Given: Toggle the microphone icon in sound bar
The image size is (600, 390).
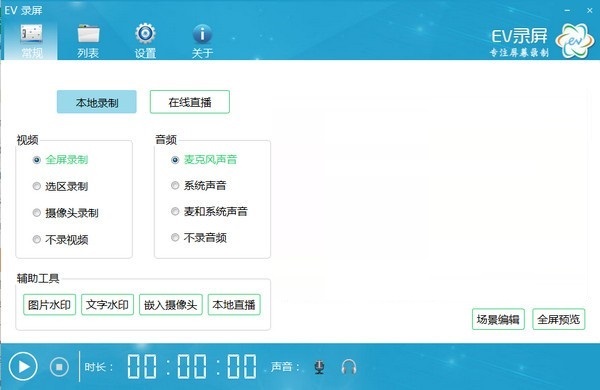Looking at the screenshot, I should pyautogui.click(x=320, y=367).
